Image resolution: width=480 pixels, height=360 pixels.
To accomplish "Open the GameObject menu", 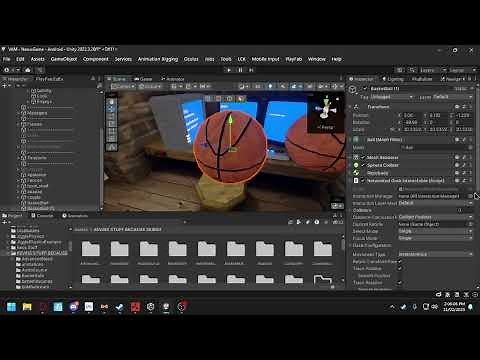I will point(64,59).
